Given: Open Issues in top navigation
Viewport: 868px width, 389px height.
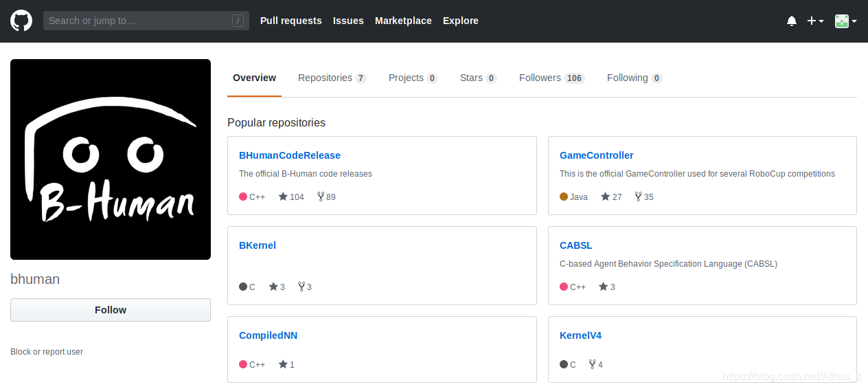Looking at the screenshot, I should [348, 21].
